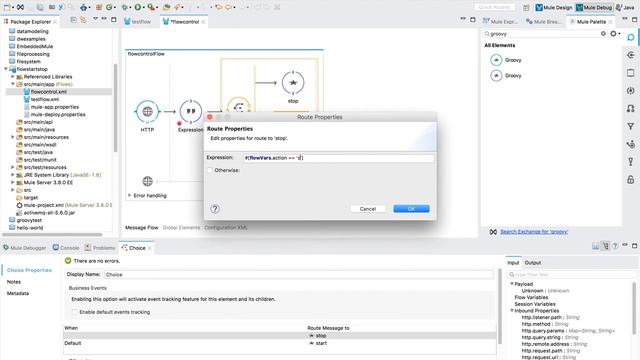Click the help question mark icon in the dialog

(215, 209)
